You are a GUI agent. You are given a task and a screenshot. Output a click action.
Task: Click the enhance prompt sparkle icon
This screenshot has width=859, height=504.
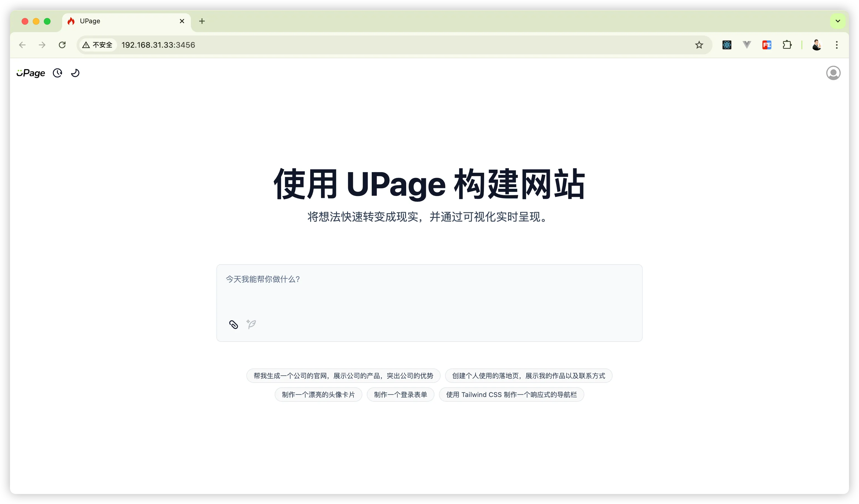[251, 324]
